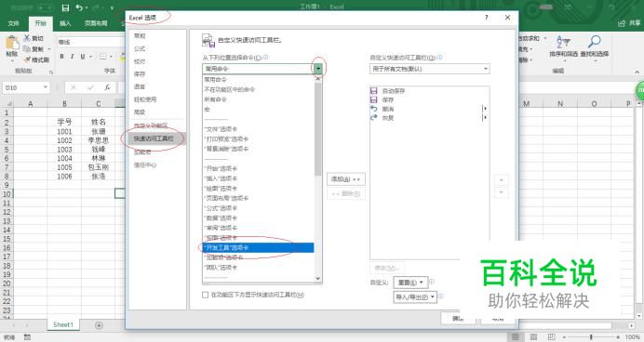The image size is (644, 342).
Task: Open the File (文件) ribbon tab
Action: click(14, 23)
